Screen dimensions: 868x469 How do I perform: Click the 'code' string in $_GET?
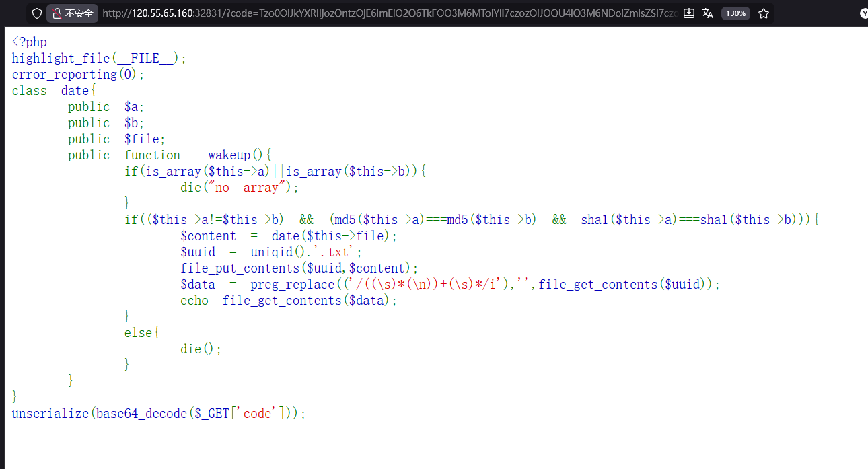click(x=256, y=413)
